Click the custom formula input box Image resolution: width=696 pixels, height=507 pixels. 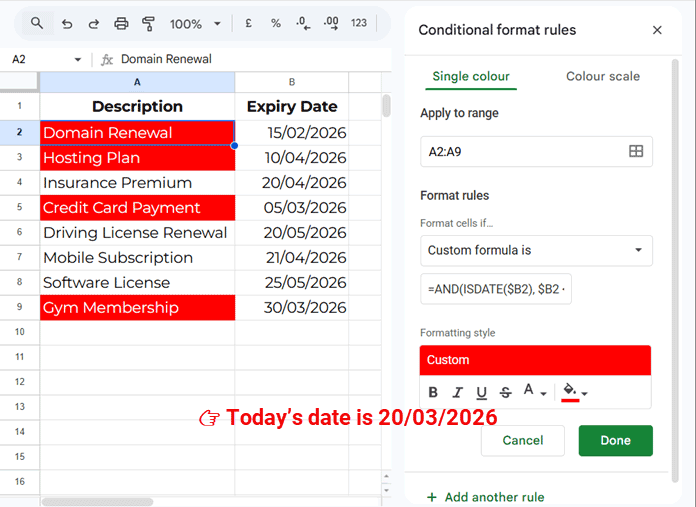point(496,289)
